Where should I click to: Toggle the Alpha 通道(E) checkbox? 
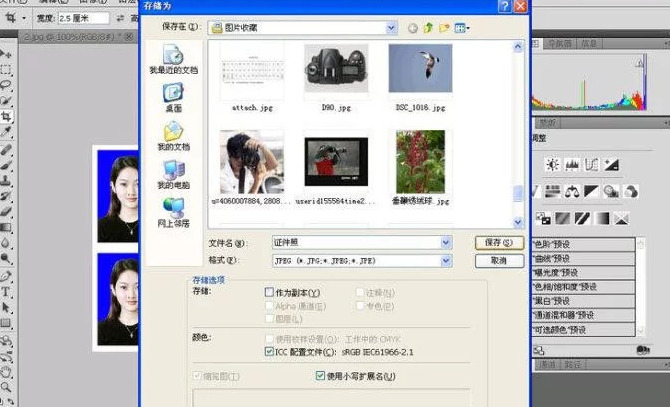[269, 306]
